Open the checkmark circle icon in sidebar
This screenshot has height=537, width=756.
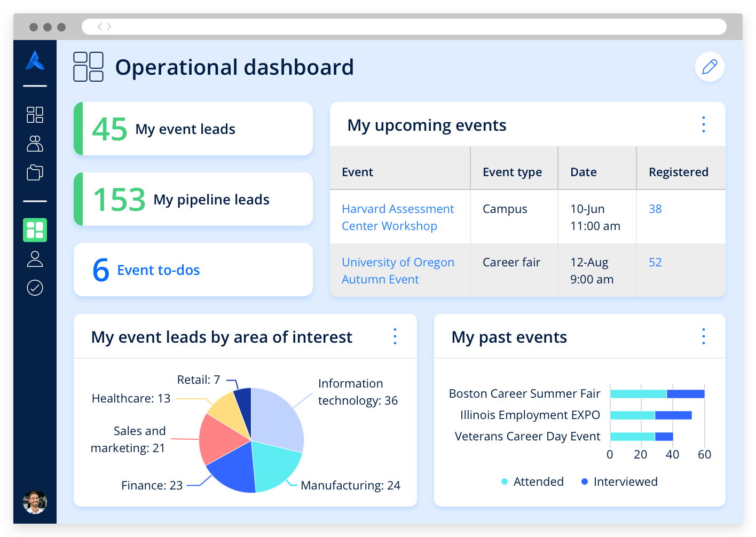coord(35,288)
